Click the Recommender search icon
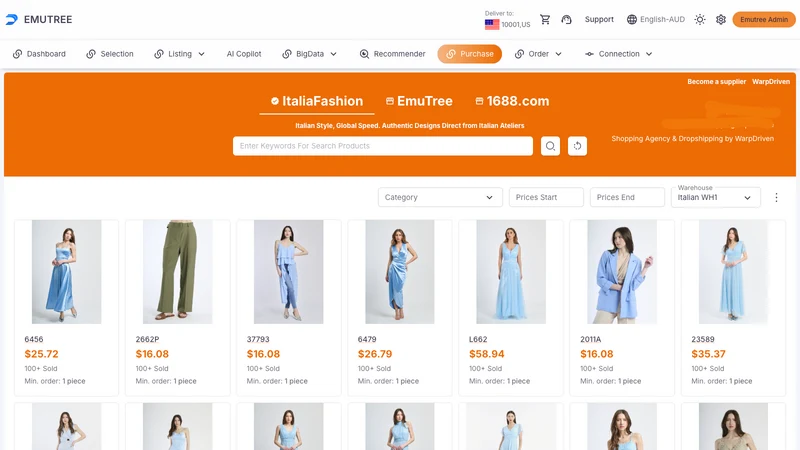Viewport: 800px width, 450px height. [x=364, y=54]
